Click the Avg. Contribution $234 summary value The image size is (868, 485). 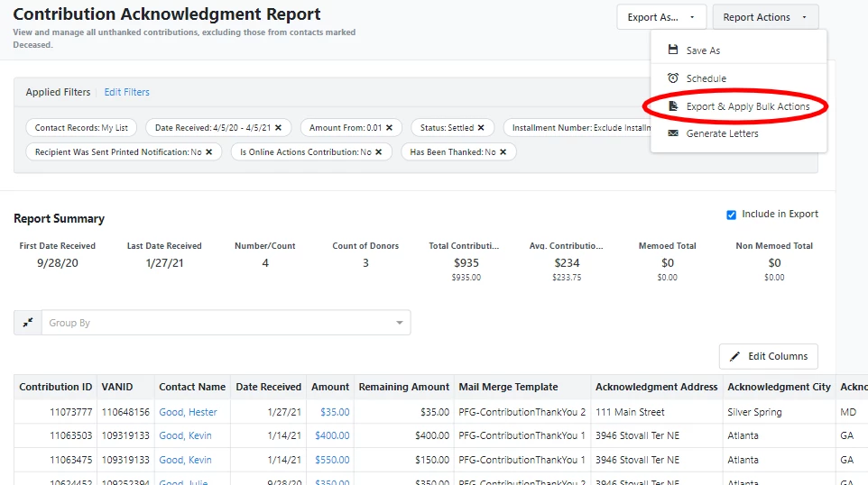(567, 263)
